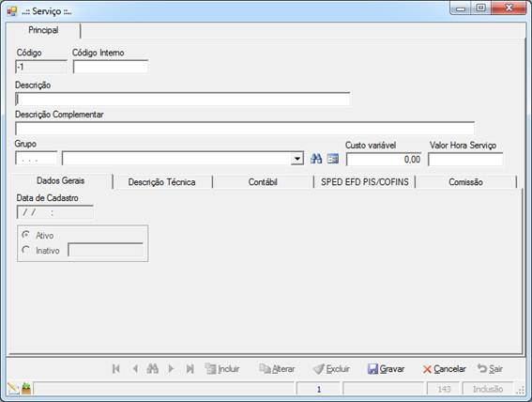Viewport: 532px width, 402px height.
Task: Click the Custo variável field showing 0,00
Action: tap(384, 160)
